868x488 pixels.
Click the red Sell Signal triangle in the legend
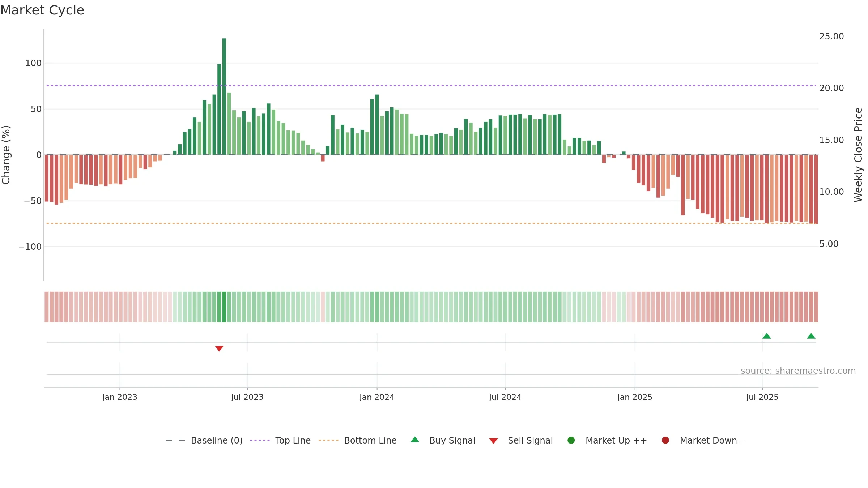(x=493, y=441)
